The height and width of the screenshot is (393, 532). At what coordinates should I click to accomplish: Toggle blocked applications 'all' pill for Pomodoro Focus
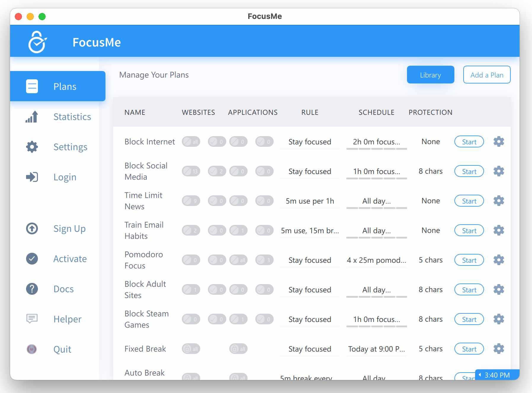coord(238,260)
